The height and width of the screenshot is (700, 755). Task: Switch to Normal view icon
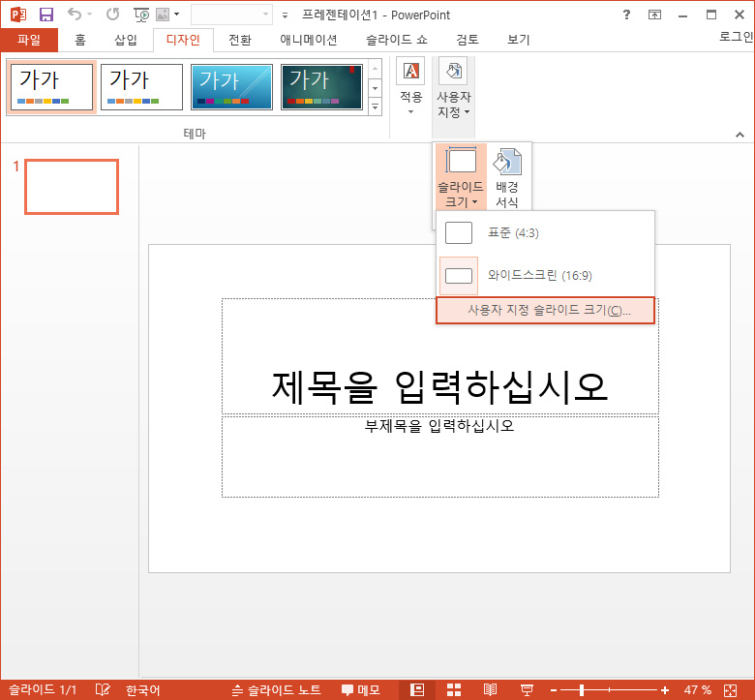(417, 690)
